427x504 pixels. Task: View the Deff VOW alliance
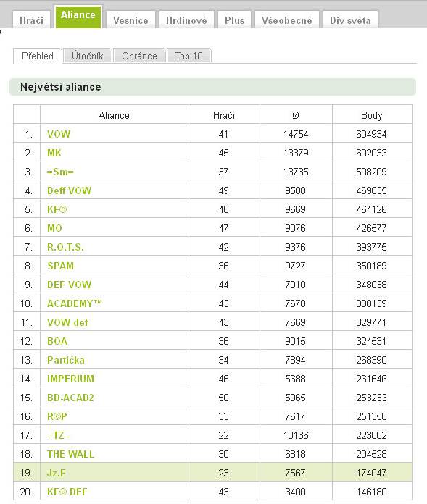pos(69,190)
